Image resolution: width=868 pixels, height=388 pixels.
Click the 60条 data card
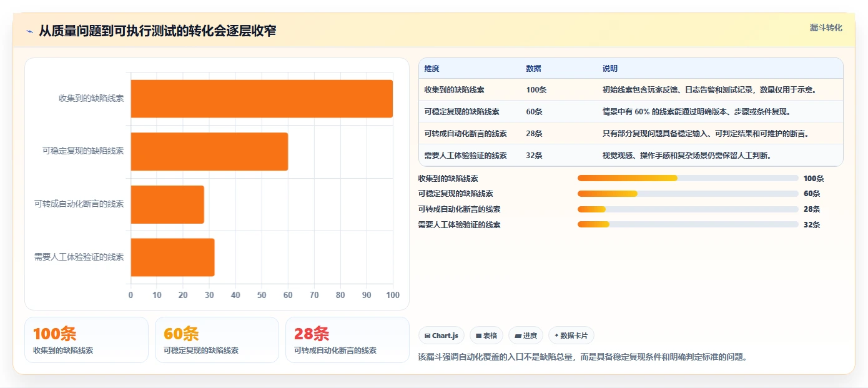(217, 340)
